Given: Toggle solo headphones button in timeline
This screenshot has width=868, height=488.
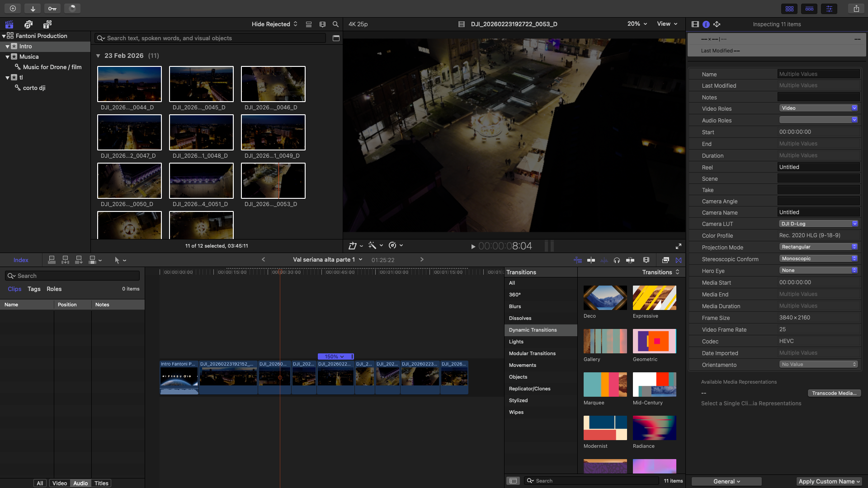Looking at the screenshot, I should (x=617, y=260).
